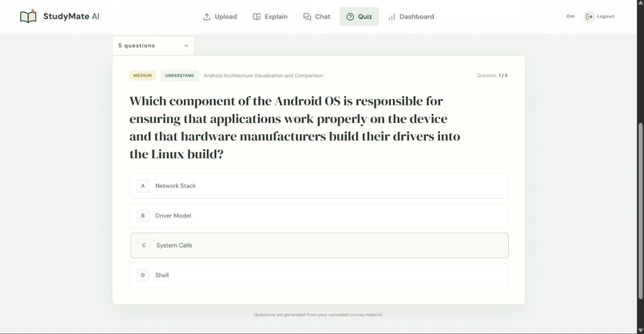Switch to the Explain tab
Viewport: 644px width, 334px height.
(x=270, y=17)
